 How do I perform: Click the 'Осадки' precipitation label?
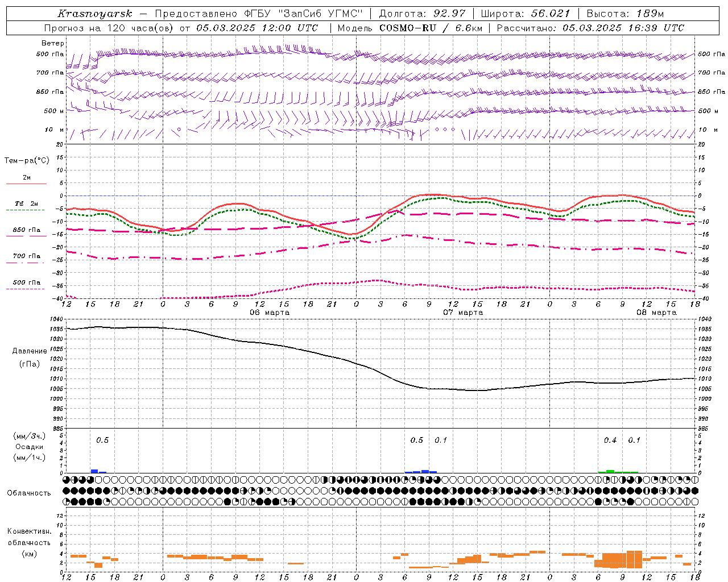(30, 447)
